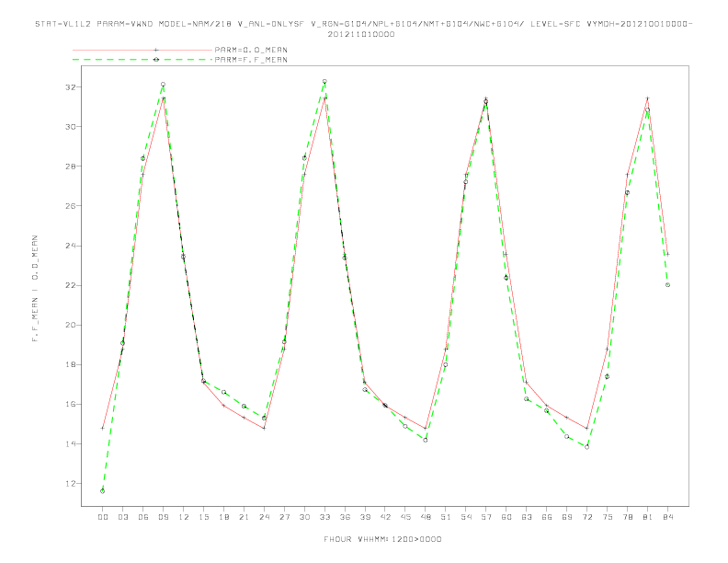Click y-axis tick value 30
Image resolution: width=728 pixels, height=563 pixels.
70,126
